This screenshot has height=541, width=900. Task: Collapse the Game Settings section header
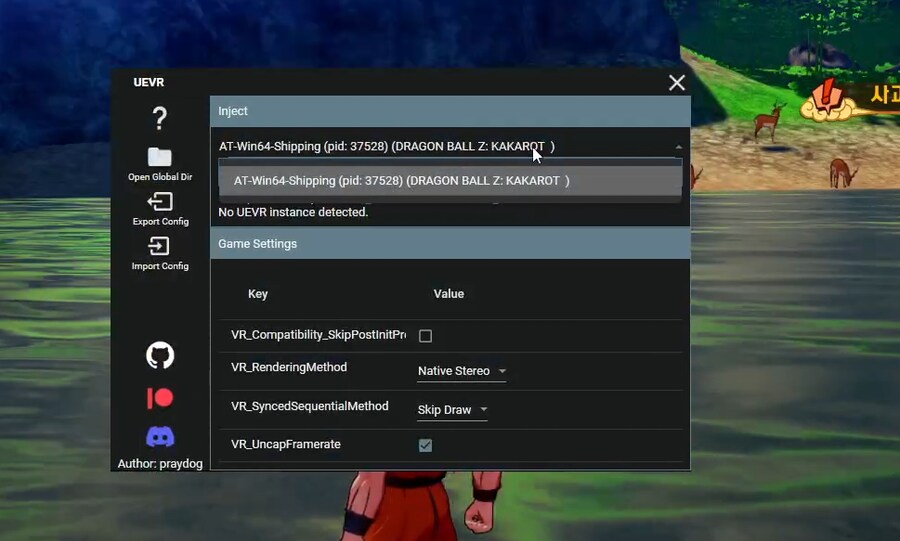click(450, 243)
